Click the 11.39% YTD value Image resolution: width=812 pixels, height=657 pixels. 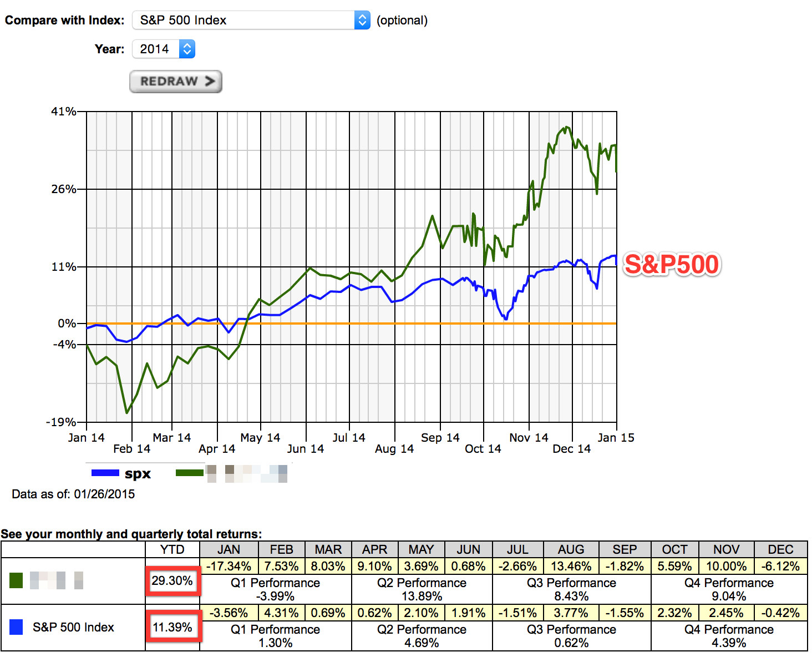click(172, 627)
